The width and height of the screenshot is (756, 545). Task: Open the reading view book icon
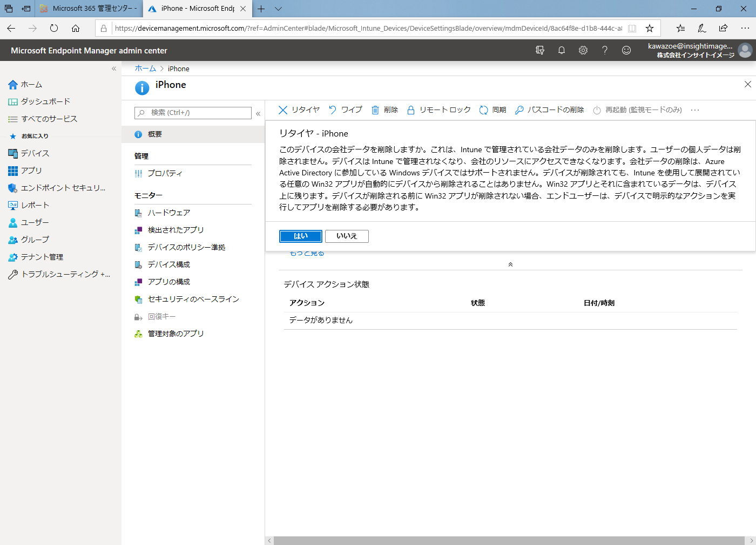pyautogui.click(x=632, y=29)
